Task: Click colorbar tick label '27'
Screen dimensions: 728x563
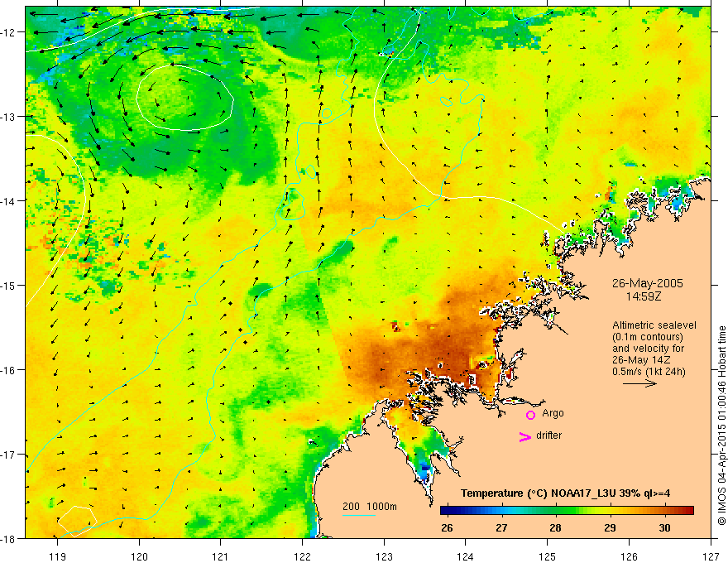Action: [501, 527]
